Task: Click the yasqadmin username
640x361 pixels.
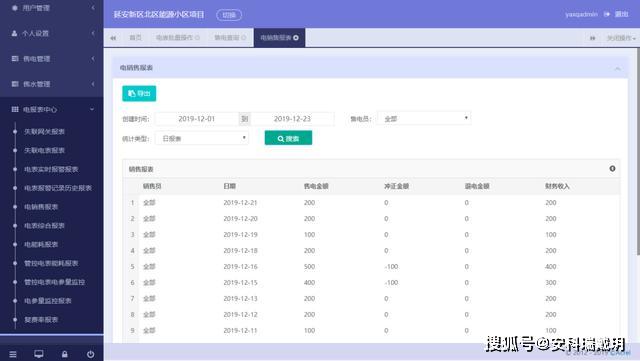Action: point(581,14)
